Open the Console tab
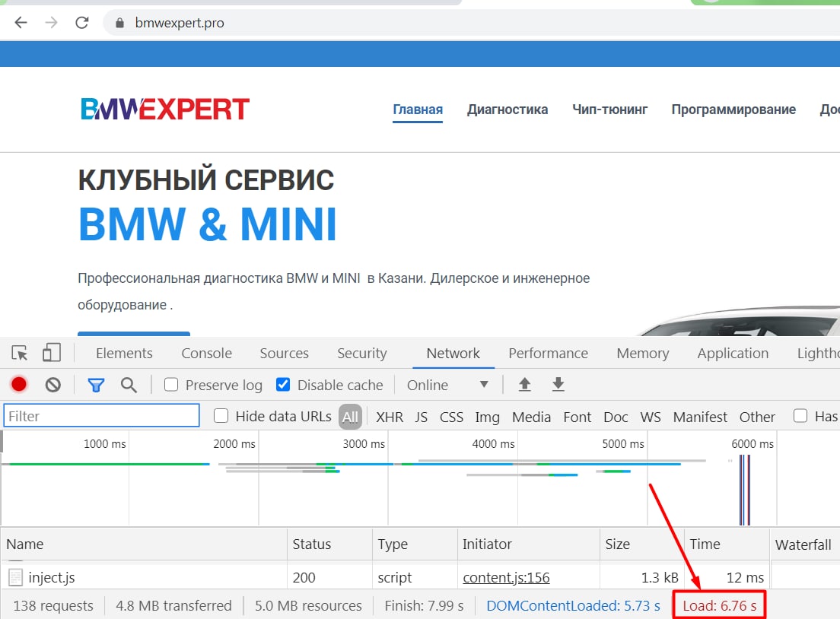840x619 pixels. 207,354
